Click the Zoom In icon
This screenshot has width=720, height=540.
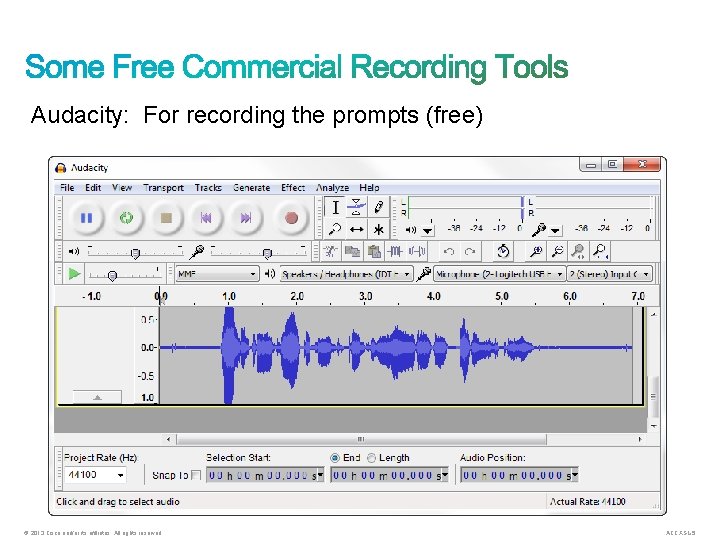(536, 251)
